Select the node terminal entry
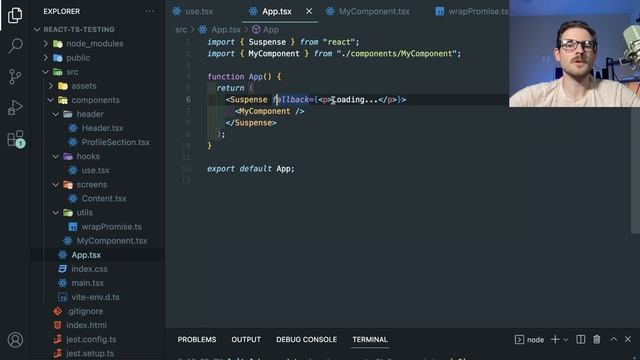The image size is (640, 360). [529, 340]
